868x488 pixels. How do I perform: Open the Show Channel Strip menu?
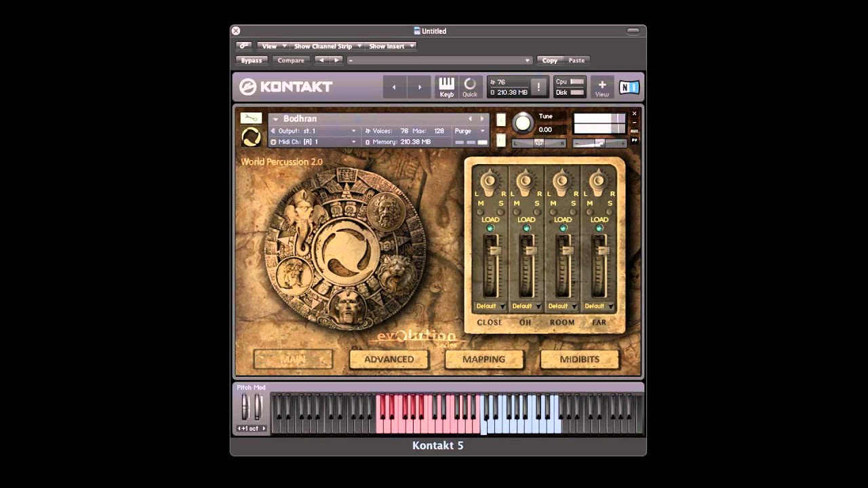click(x=328, y=46)
